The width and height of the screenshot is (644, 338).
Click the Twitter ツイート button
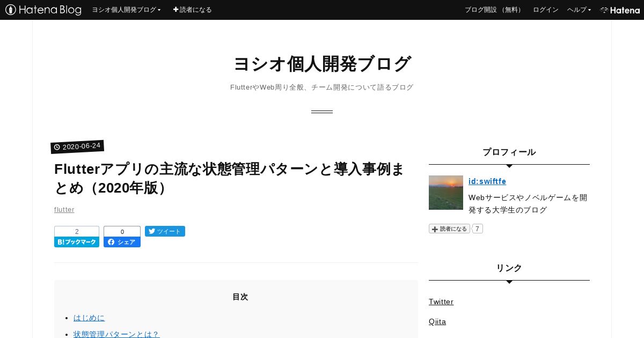coord(165,231)
